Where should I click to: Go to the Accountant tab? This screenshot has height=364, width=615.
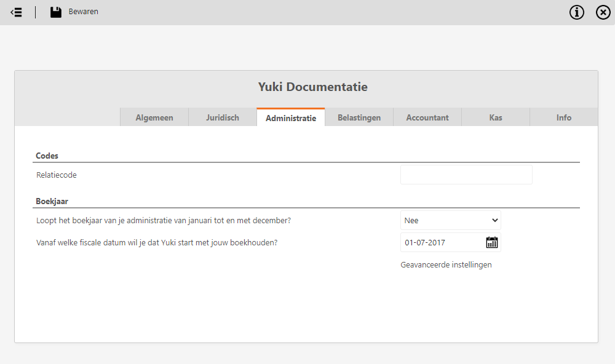[x=427, y=117]
